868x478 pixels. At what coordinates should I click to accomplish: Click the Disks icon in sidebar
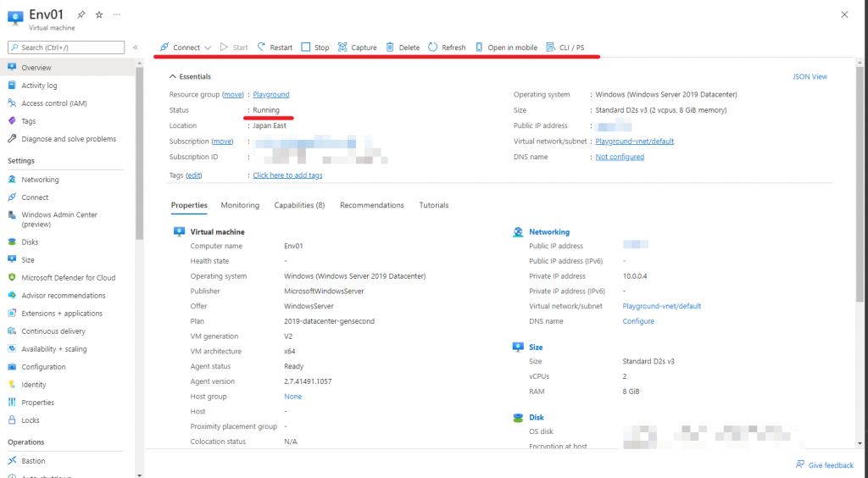click(x=12, y=242)
